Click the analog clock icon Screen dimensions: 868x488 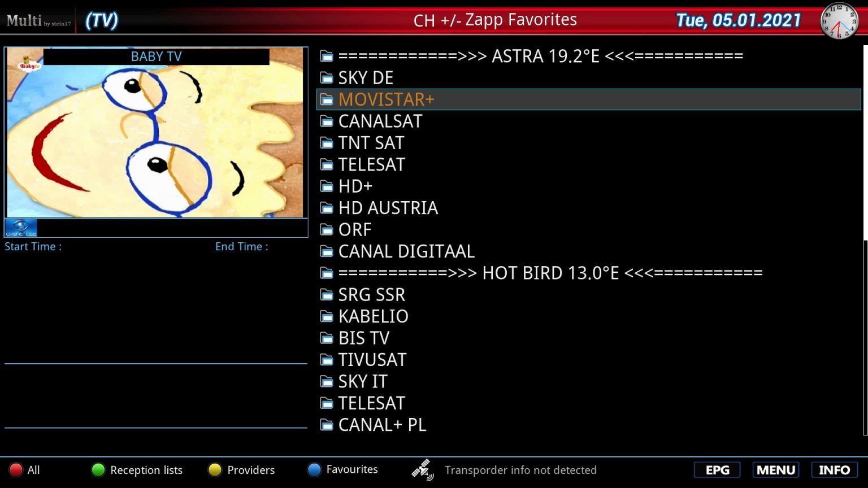[x=839, y=21]
